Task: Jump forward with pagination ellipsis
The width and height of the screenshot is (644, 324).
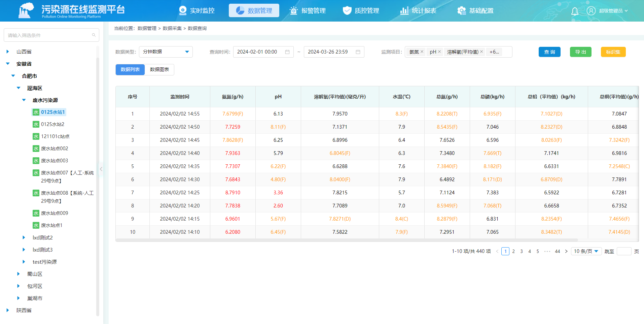Action: (x=547, y=251)
